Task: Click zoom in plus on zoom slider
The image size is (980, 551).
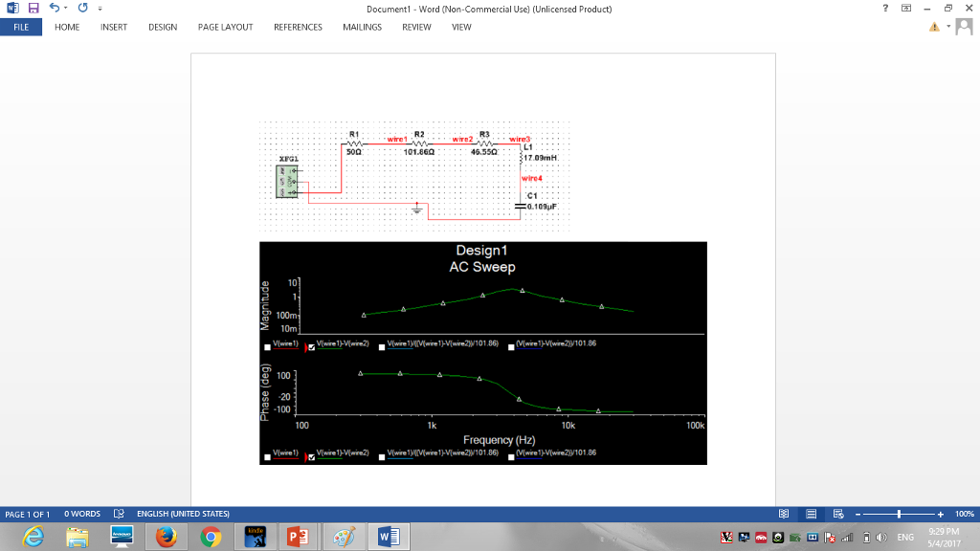Action: pyautogui.click(x=941, y=514)
